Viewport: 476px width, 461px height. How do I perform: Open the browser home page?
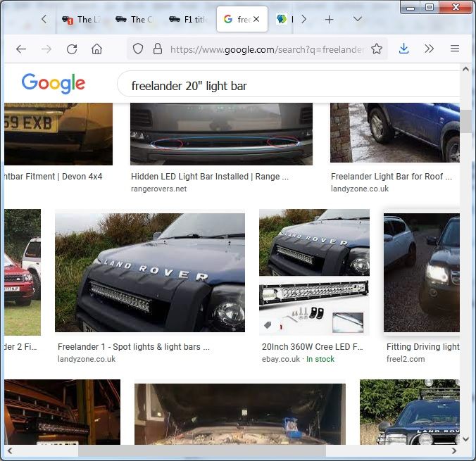click(x=97, y=49)
